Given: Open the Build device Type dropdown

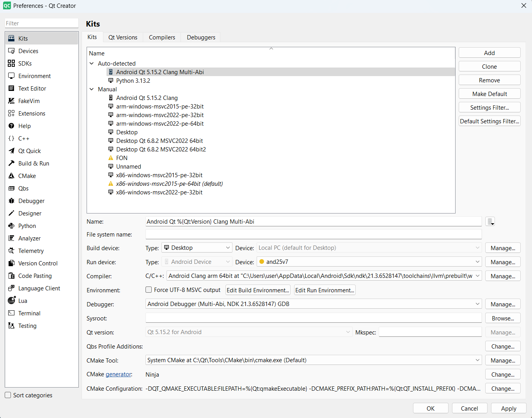Looking at the screenshot, I should coord(197,248).
